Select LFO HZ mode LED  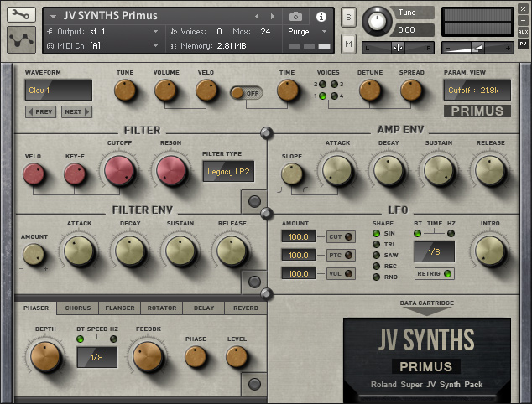[451, 233]
